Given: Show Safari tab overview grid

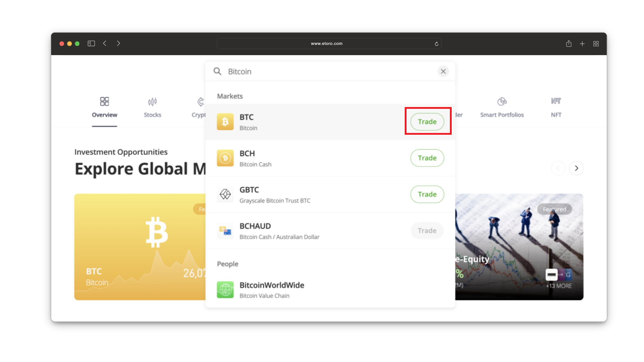Looking at the screenshot, I should (596, 44).
